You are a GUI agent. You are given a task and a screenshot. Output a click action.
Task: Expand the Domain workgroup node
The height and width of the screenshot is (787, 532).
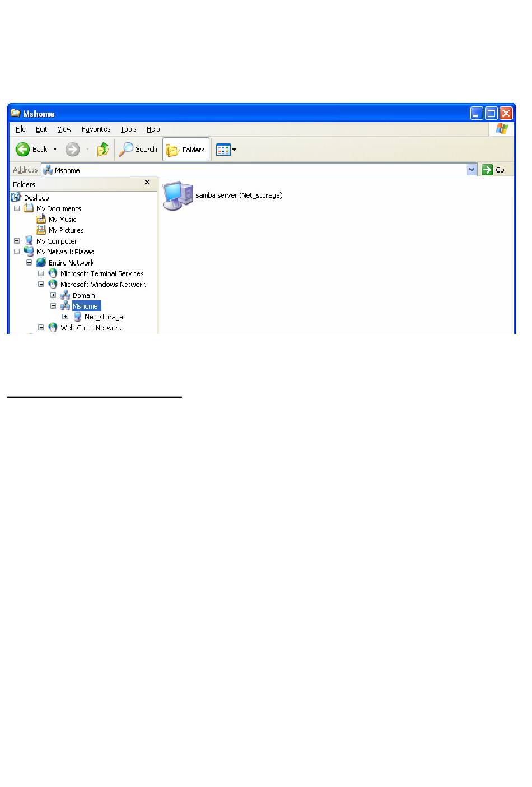(53, 295)
